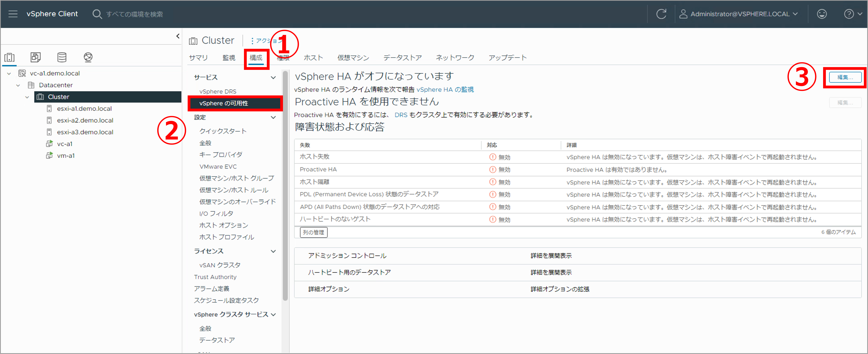Open アラーム定義 settings

(x=211, y=289)
